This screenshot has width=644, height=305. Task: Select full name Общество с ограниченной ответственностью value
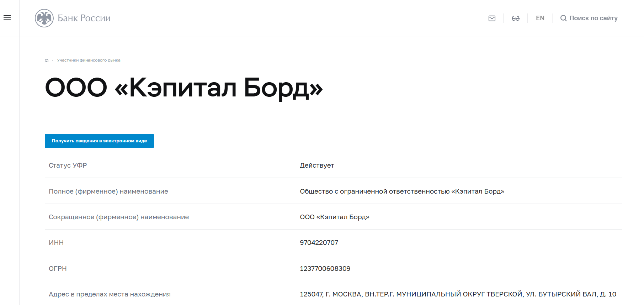tap(402, 191)
